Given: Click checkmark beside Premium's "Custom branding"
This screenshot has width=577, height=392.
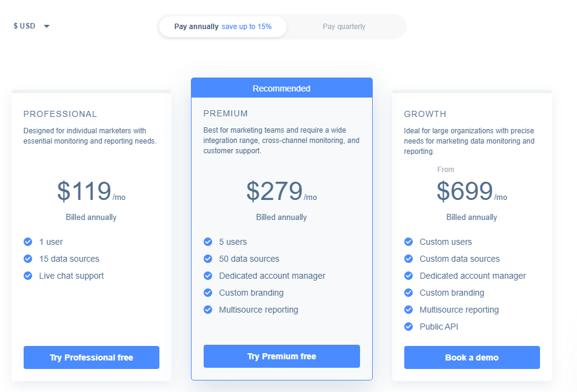Looking at the screenshot, I should click(208, 293).
